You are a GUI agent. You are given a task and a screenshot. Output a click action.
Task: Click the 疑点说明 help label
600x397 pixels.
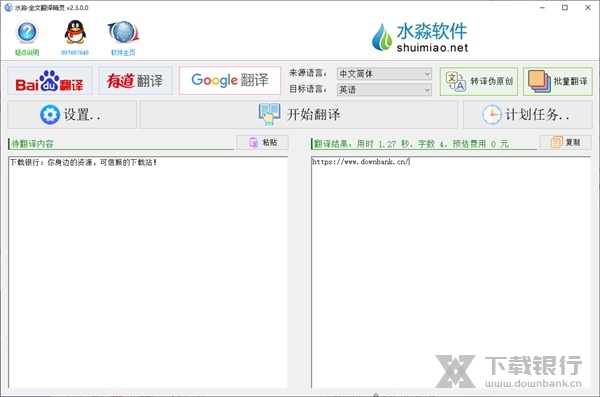pyautogui.click(x=27, y=52)
